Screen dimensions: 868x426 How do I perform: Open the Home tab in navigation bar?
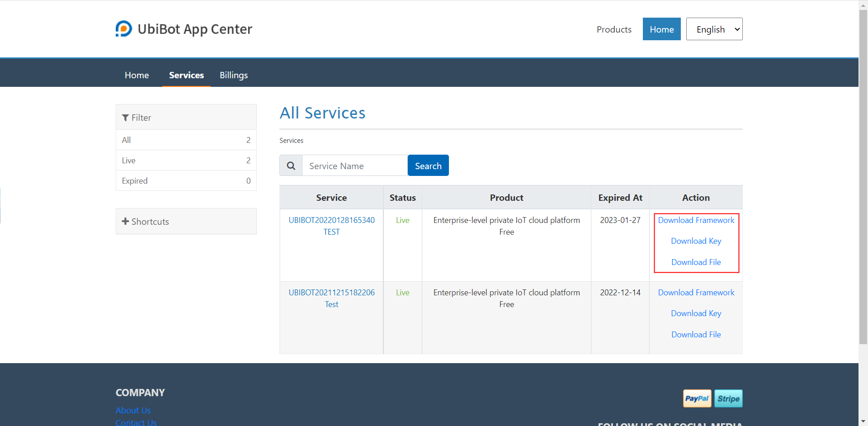[x=137, y=75]
